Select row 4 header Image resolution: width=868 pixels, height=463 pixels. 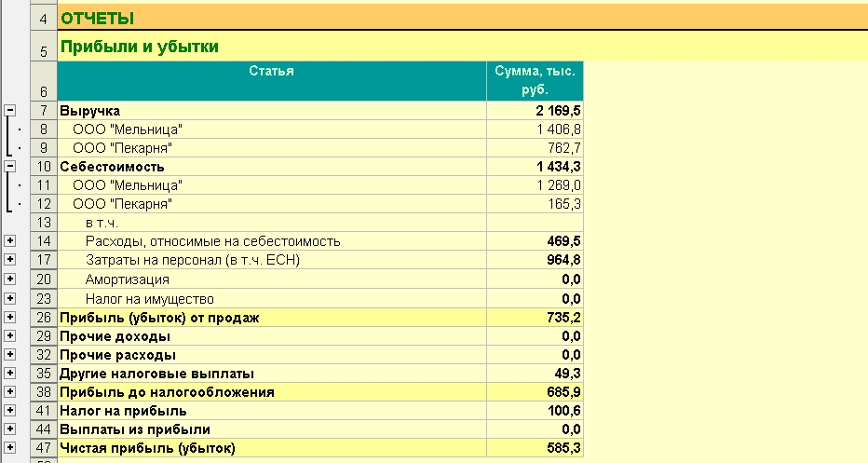44,18
